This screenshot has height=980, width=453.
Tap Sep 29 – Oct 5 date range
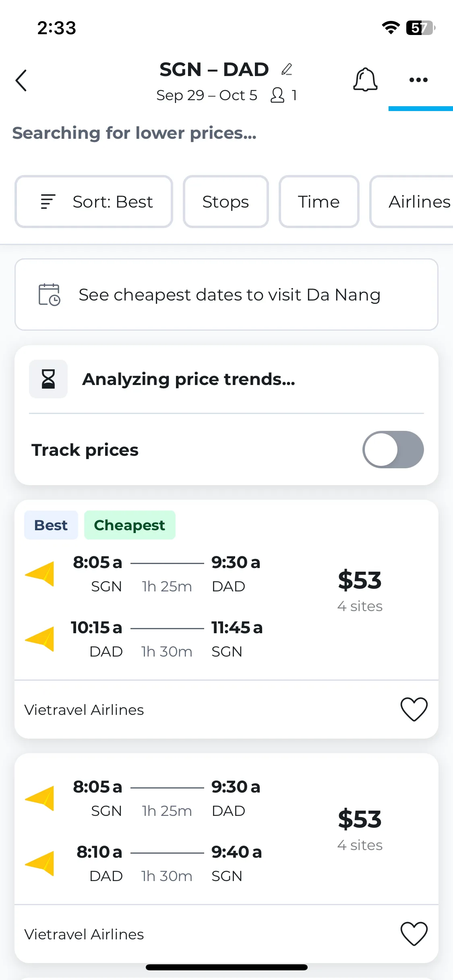coord(207,95)
